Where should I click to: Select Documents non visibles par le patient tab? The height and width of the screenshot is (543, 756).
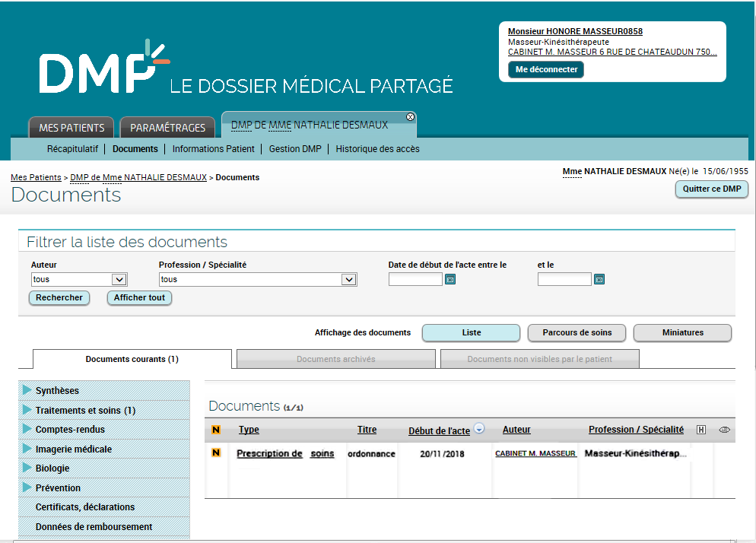click(539, 359)
